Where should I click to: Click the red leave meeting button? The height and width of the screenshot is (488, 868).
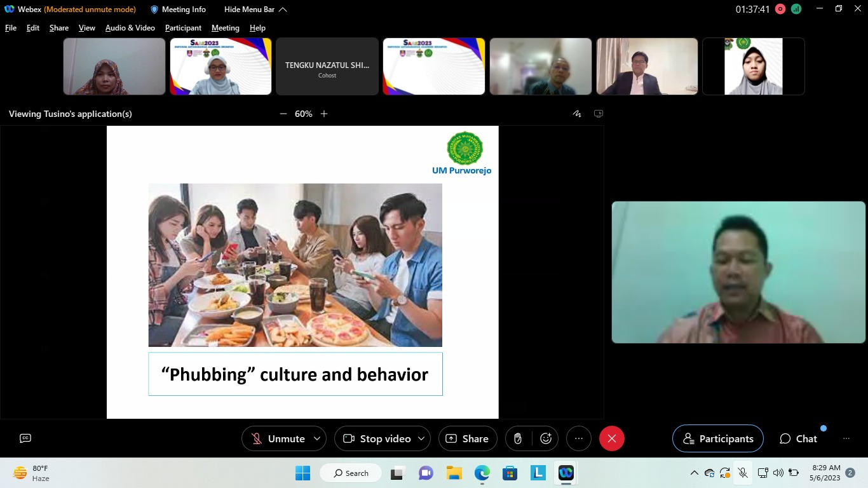point(612,438)
